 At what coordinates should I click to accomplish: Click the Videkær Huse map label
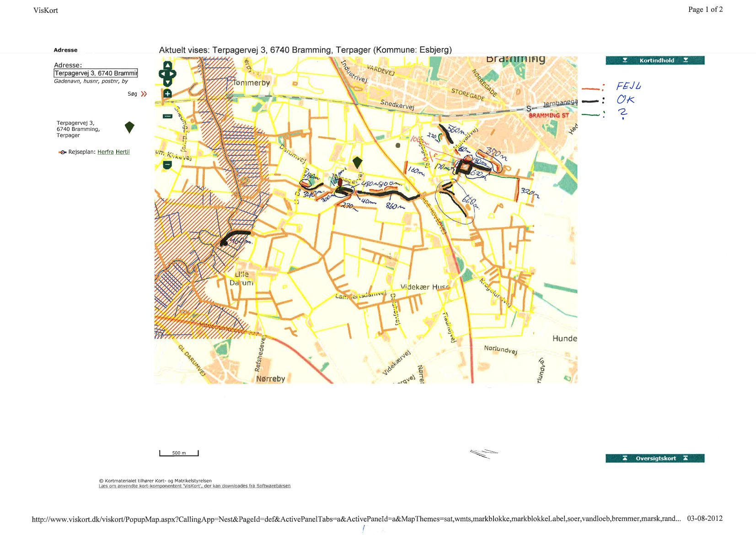pyautogui.click(x=425, y=287)
